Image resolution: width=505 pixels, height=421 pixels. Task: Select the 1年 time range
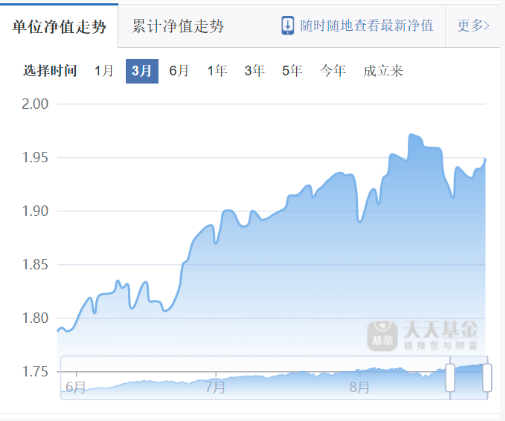click(x=217, y=71)
